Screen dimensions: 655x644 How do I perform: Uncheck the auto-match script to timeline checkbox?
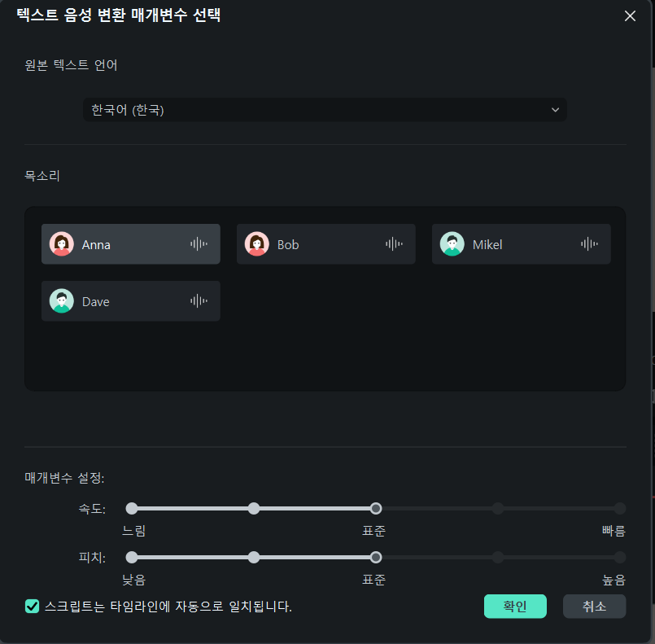(x=33, y=606)
